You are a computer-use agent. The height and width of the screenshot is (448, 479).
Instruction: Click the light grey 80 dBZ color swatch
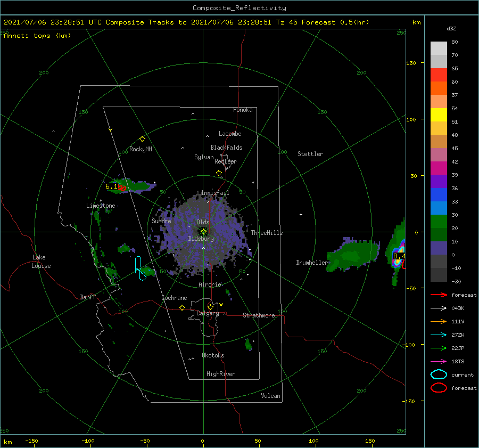coord(439,48)
